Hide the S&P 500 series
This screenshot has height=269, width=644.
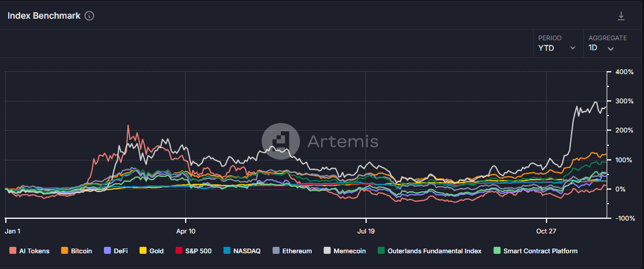click(x=193, y=251)
